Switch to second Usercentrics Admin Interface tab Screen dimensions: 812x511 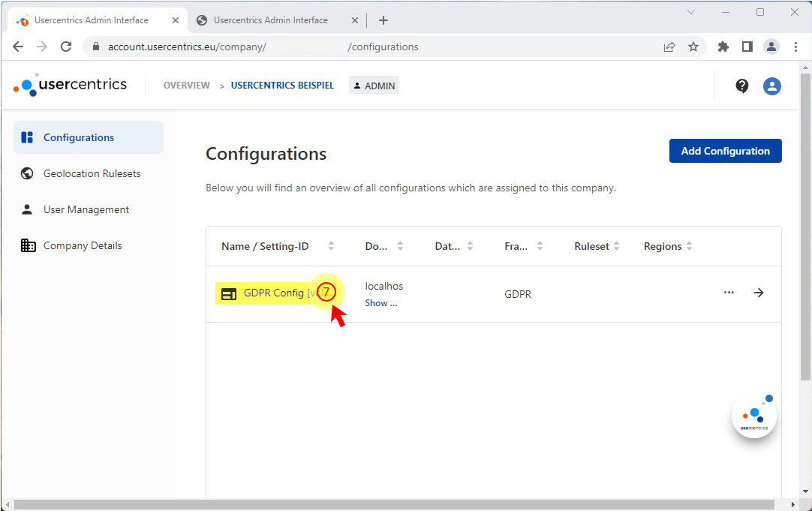270,20
